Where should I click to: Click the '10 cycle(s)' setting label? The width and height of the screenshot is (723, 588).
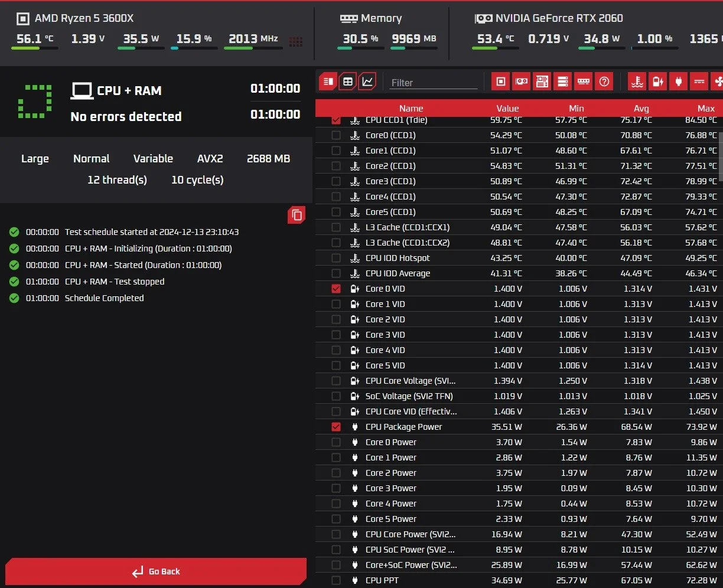click(197, 180)
